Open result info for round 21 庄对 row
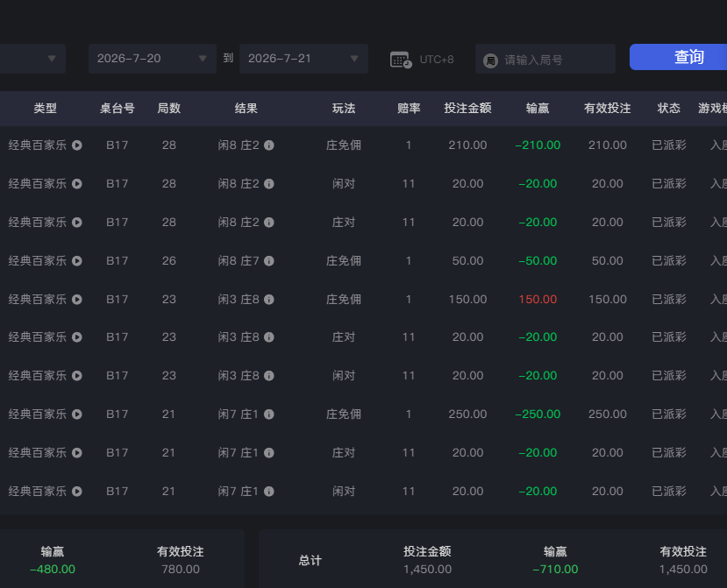Viewport: 727px width, 588px height. 269,452
